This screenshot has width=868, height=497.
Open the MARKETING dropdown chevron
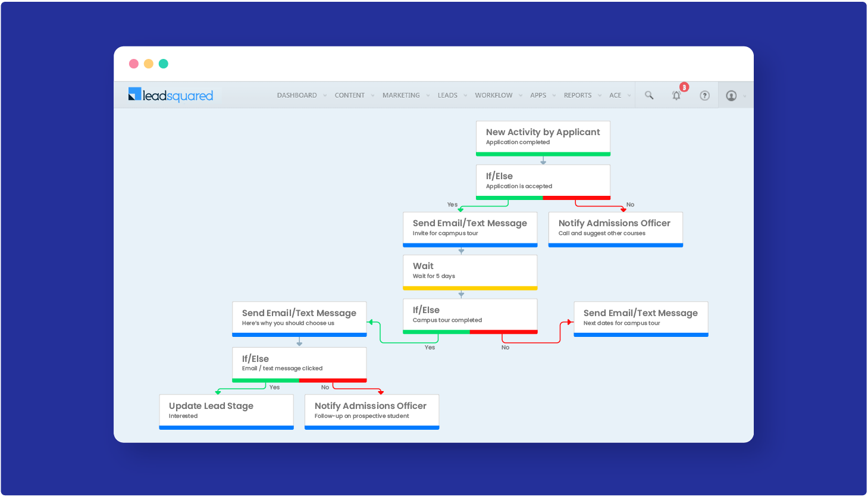click(427, 95)
